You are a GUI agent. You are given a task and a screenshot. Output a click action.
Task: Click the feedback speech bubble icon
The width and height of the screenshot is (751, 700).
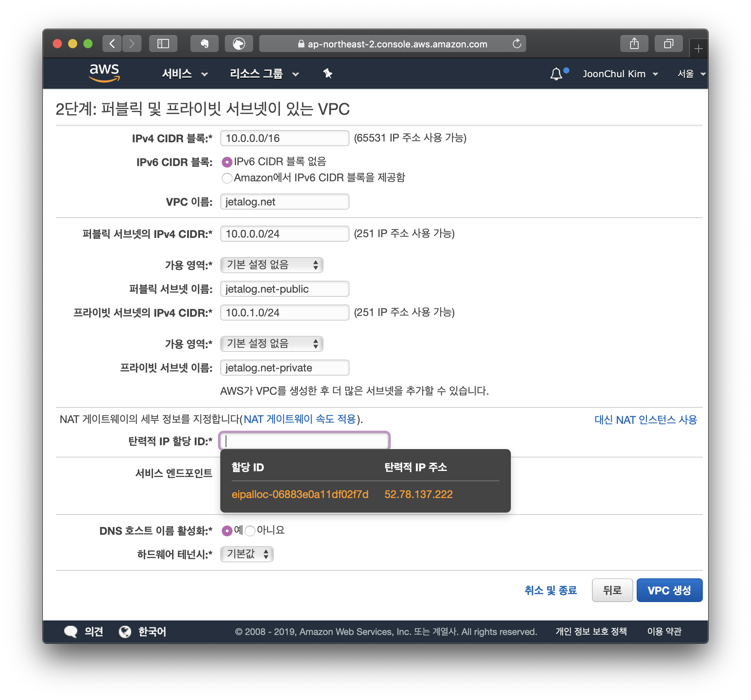point(71,632)
